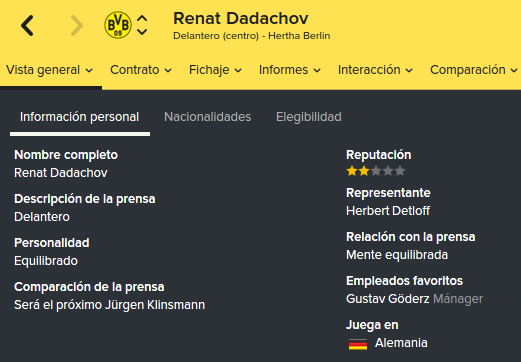The width and height of the screenshot is (521, 362).
Task: Open the Vista general dropdown menu
Action: click(50, 70)
